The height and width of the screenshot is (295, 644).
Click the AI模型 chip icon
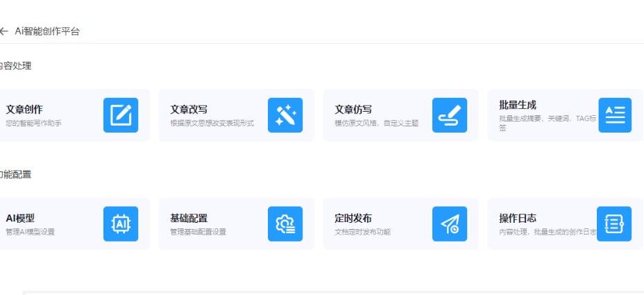coord(121,224)
